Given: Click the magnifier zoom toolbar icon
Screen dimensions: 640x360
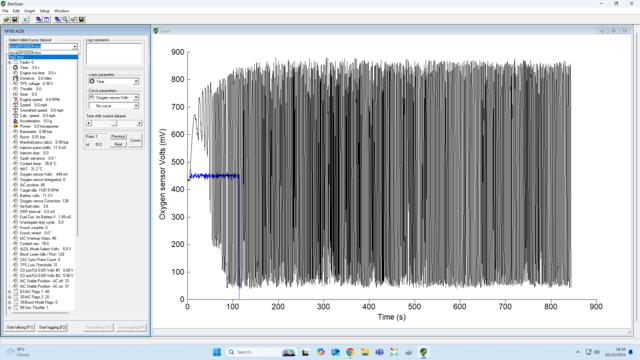Looking at the screenshot, I should tap(65, 19).
